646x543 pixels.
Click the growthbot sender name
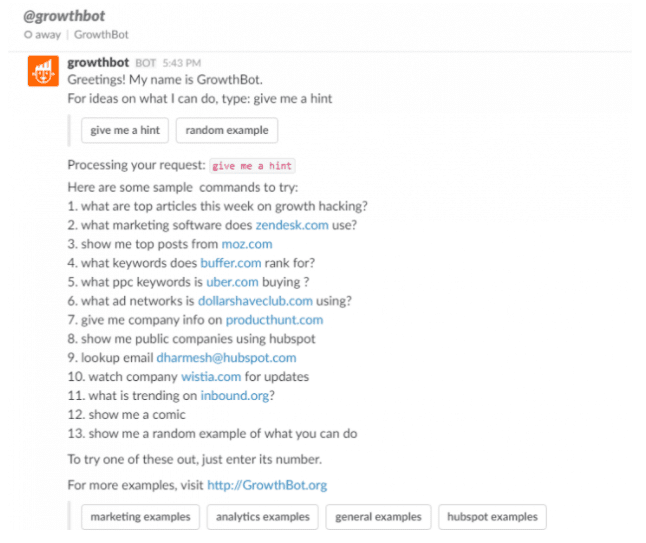tap(99, 62)
